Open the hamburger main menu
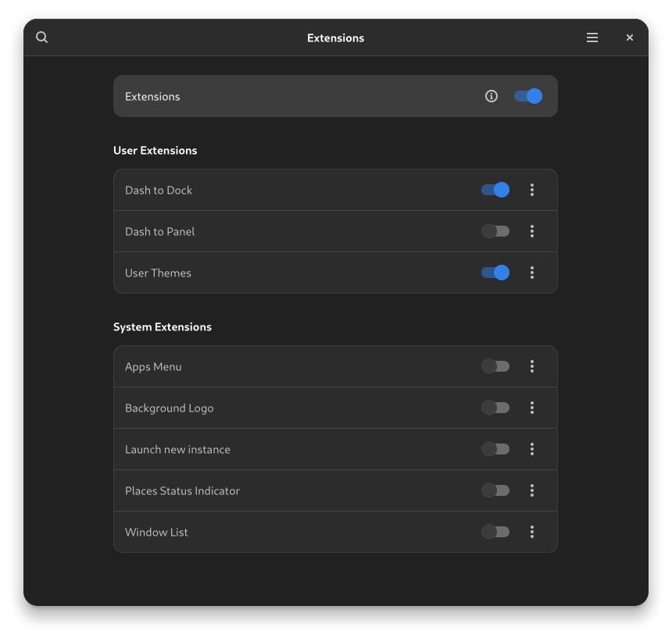672x638 pixels. [x=592, y=37]
